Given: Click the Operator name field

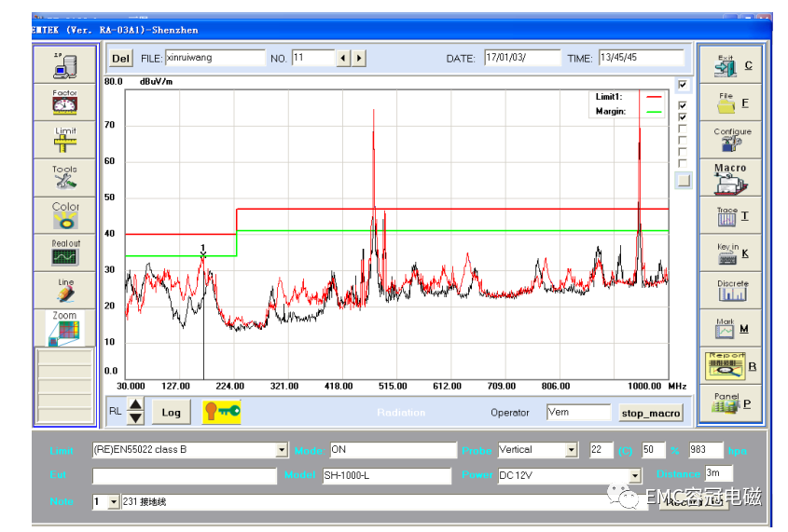Looking at the screenshot, I should point(579,412).
